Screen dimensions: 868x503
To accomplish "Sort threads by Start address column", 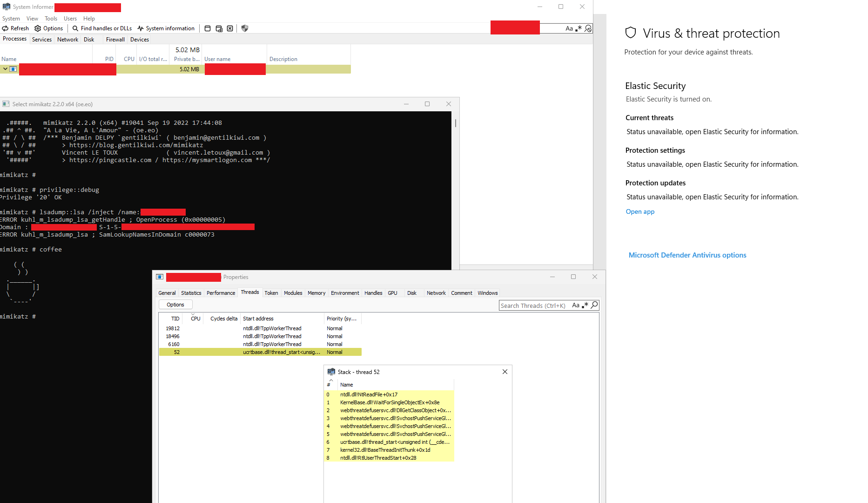I will (283, 319).
